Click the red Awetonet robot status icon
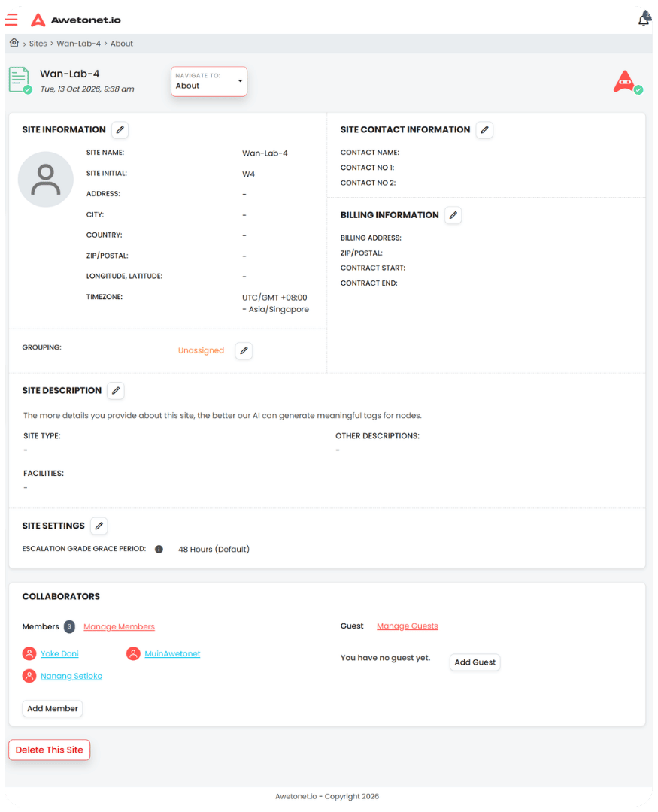Viewport: 658px width, 812px height. click(x=627, y=83)
